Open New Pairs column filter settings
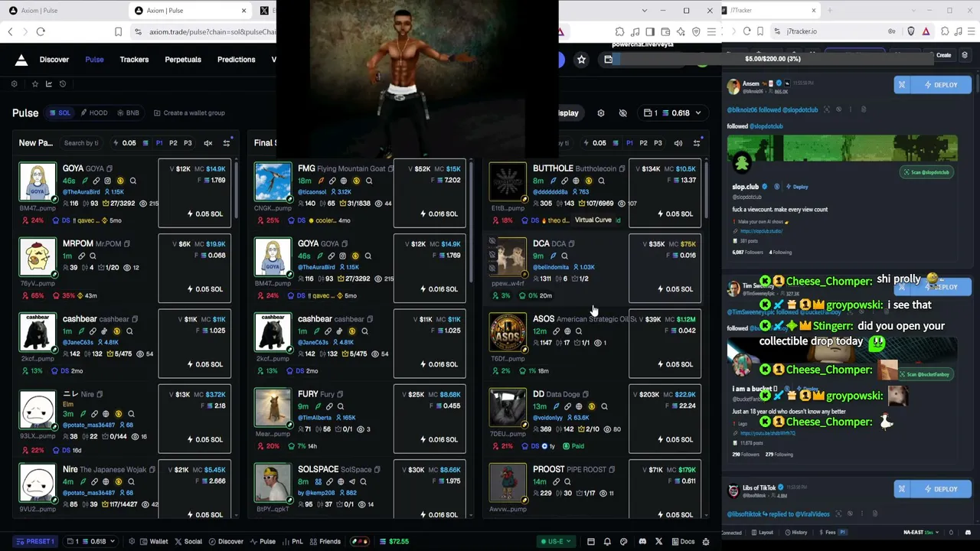 pyautogui.click(x=227, y=143)
